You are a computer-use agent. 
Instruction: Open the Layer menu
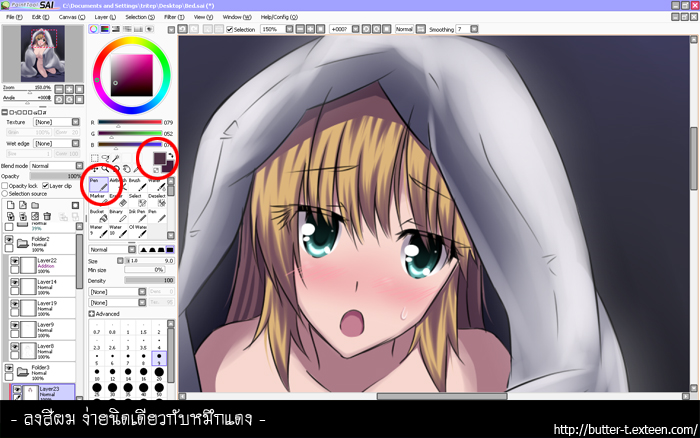click(105, 17)
